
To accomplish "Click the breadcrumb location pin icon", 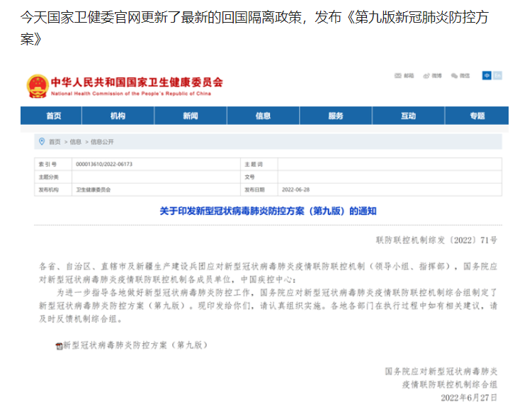I will [x=41, y=141].
